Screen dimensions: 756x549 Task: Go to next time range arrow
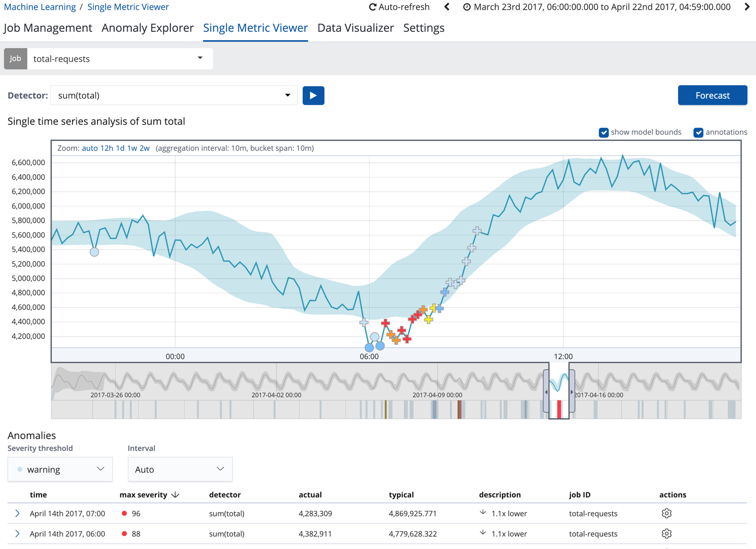click(747, 7)
